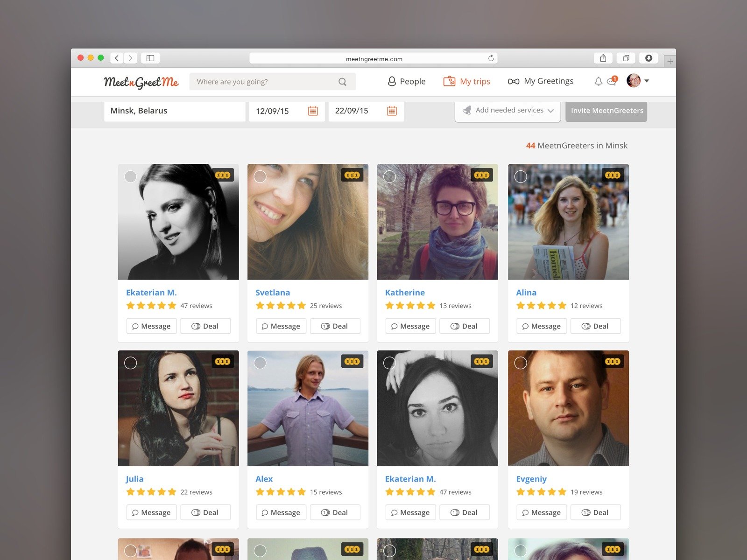
Task: Click the meetngreetme.com address bar
Action: [x=373, y=58]
